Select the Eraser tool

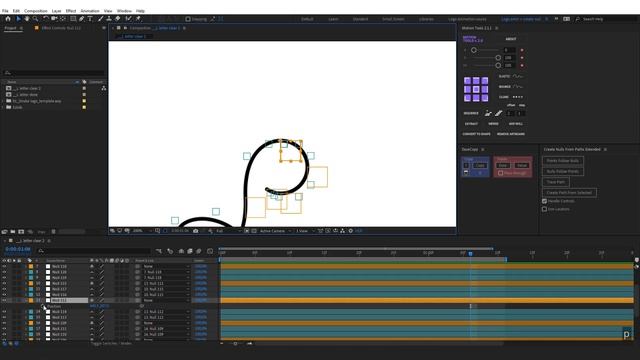118,19
